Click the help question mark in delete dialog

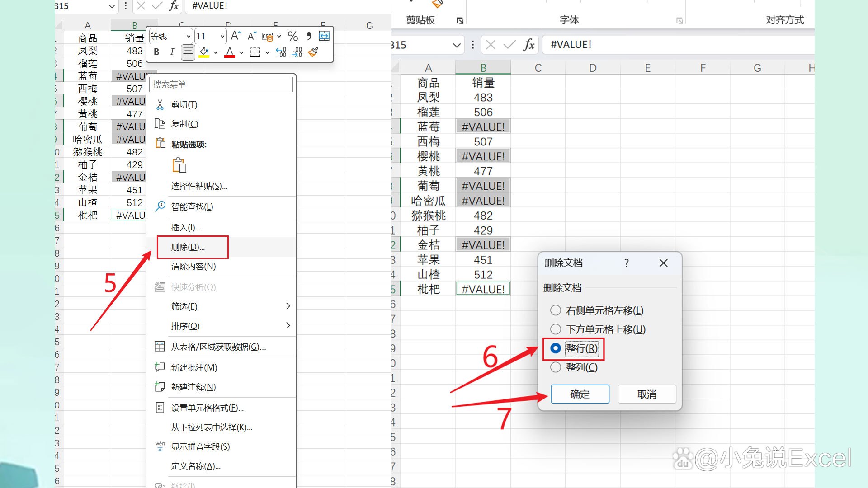point(626,263)
